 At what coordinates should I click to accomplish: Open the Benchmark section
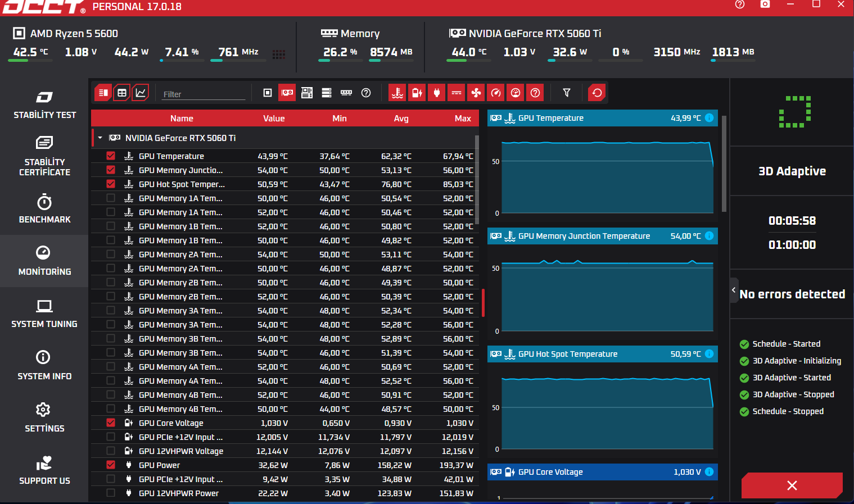44,208
